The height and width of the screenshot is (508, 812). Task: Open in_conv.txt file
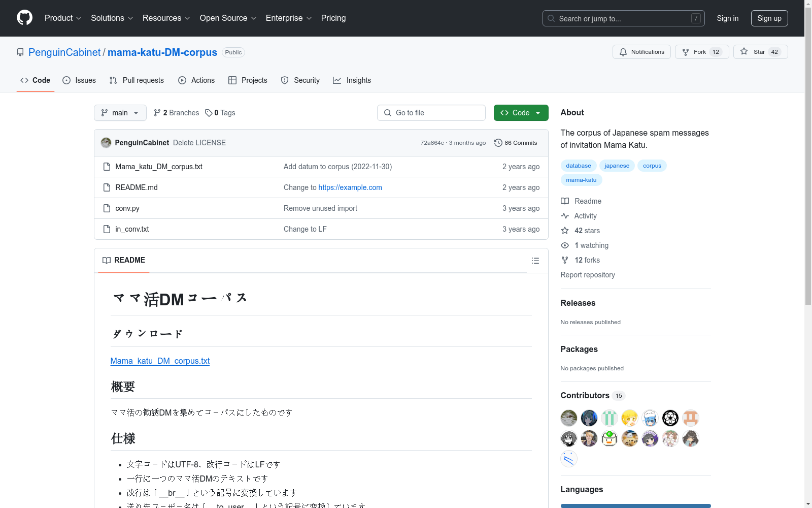132,229
